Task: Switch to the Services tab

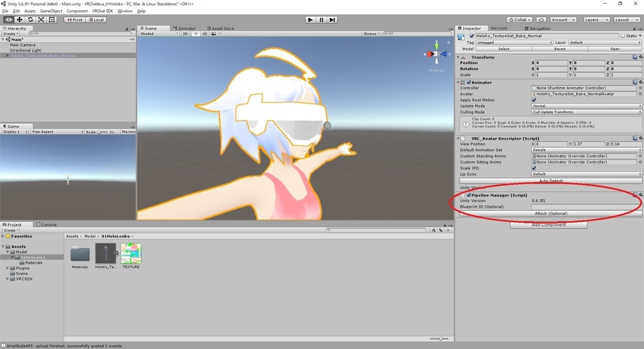Action: pos(499,28)
